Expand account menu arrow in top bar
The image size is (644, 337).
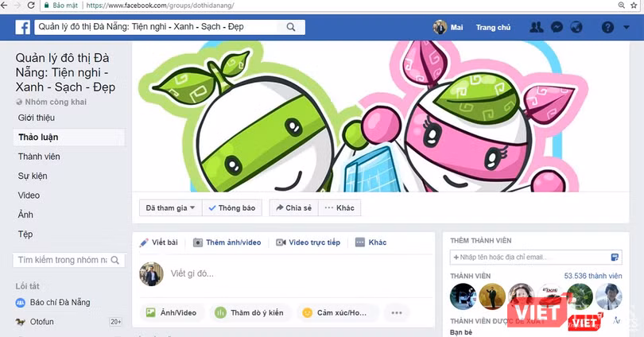[627, 27]
